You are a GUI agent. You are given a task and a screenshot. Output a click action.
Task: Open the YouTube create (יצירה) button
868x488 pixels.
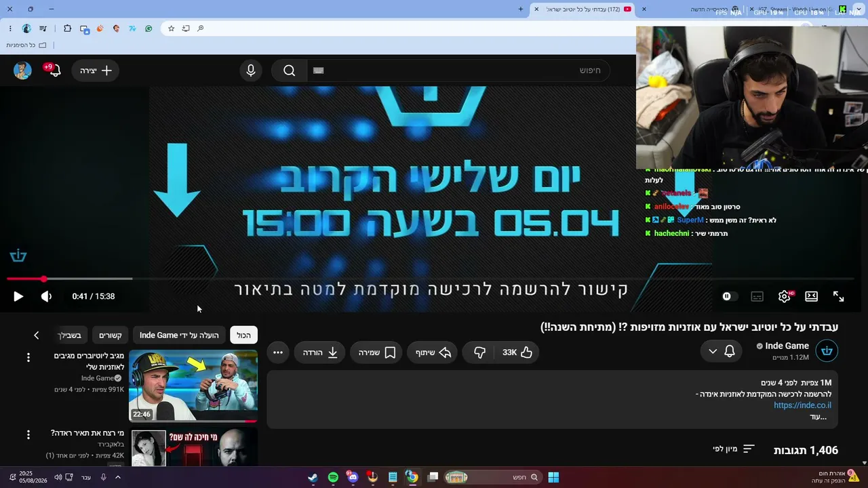pyautogui.click(x=96, y=70)
